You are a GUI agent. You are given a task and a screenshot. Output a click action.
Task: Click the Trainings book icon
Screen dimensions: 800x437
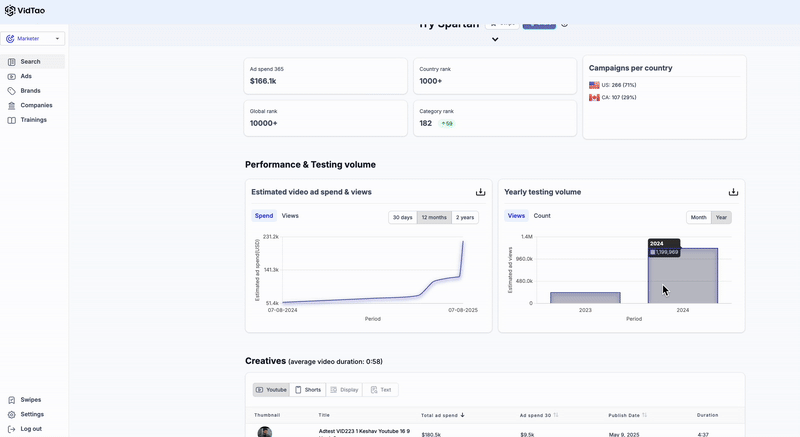[x=12, y=120]
